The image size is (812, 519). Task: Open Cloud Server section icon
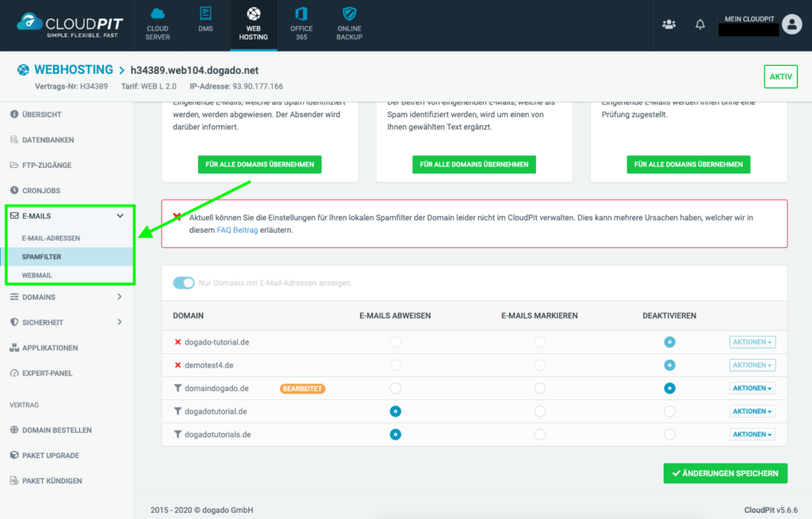coord(157,14)
